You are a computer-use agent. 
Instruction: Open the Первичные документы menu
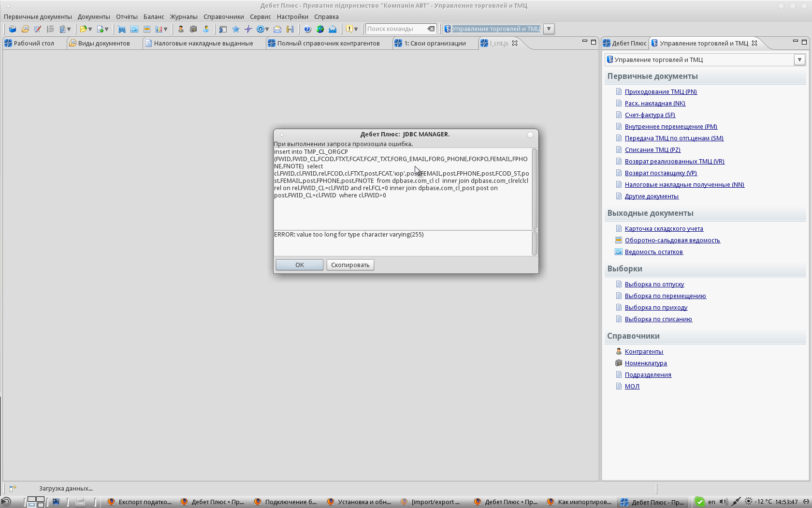tap(38, 16)
